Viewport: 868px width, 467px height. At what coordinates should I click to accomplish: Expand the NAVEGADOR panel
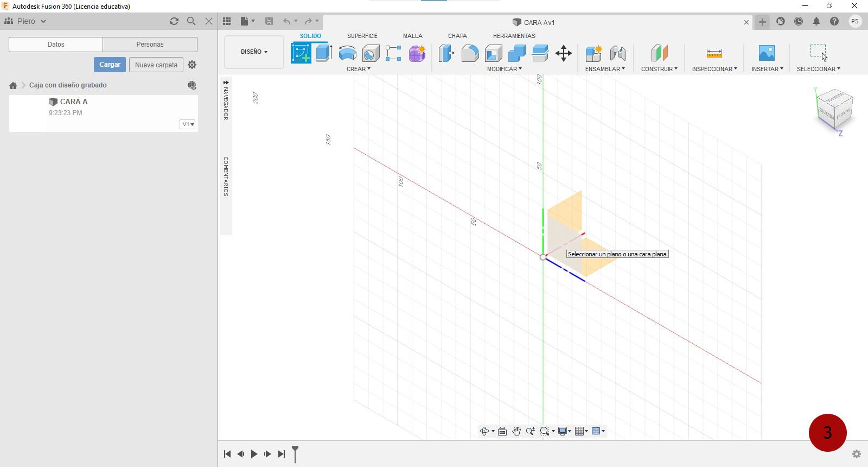pyautogui.click(x=226, y=100)
